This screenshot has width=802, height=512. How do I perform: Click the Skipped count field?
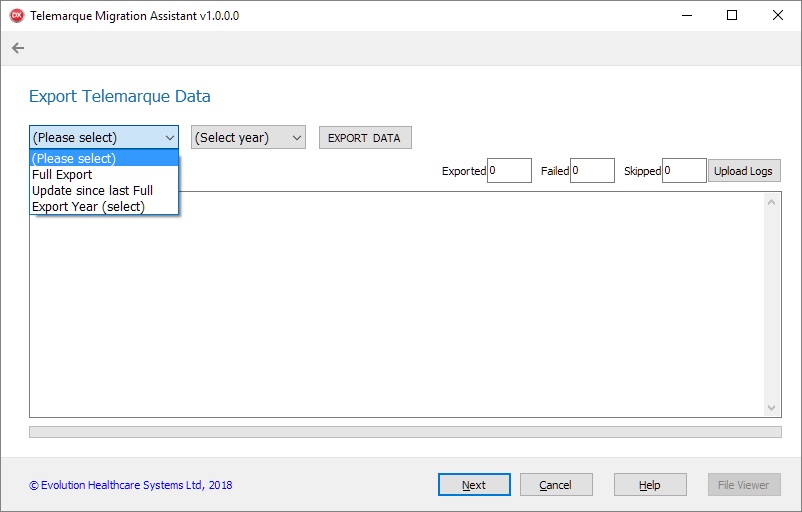coord(684,170)
